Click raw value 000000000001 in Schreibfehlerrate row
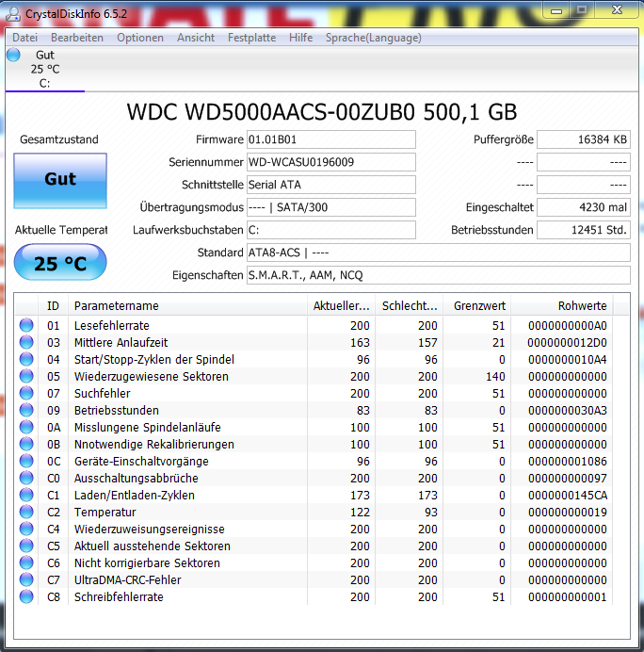 (x=567, y=597)
